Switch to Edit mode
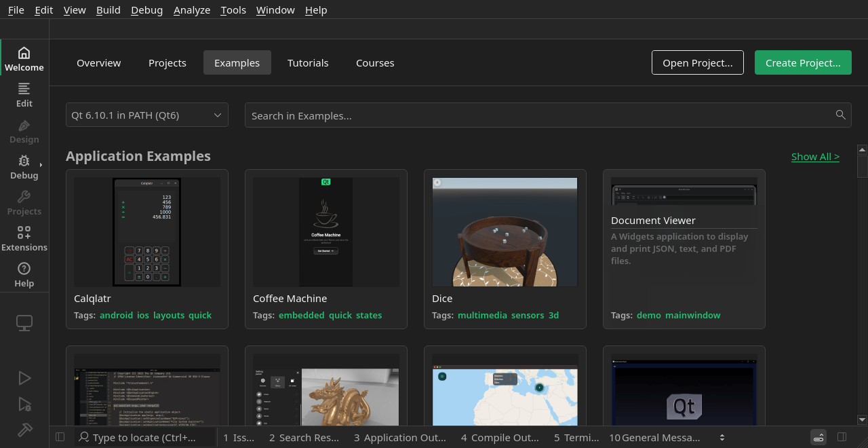The image size is (868, 448). coord(24,94)
